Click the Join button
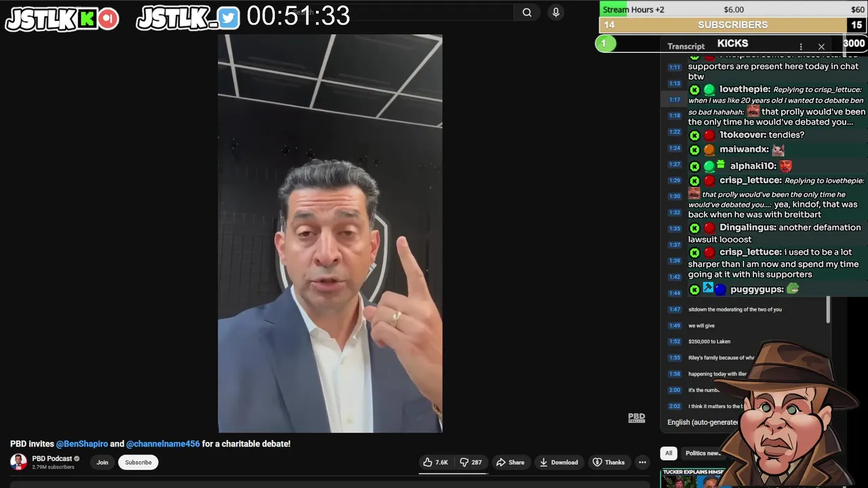Image resolution: width=868 pixels, height=488 pixels. pos(102,462)
